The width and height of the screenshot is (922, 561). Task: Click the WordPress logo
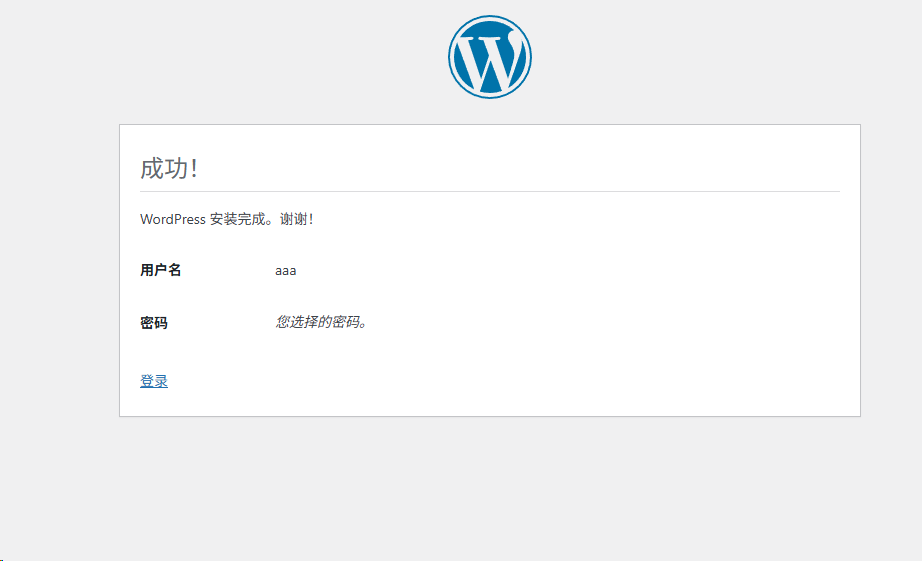489,57
